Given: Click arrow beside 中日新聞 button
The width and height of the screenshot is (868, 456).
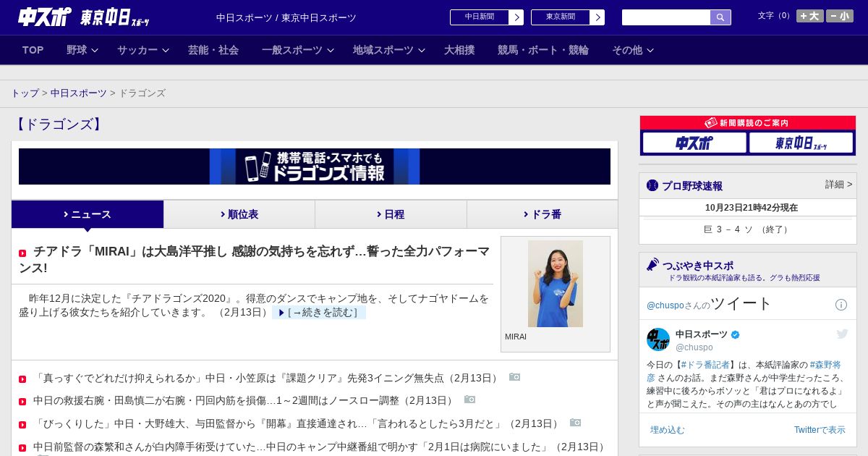Looking at the screenshot, I should [x=516, y=17].
